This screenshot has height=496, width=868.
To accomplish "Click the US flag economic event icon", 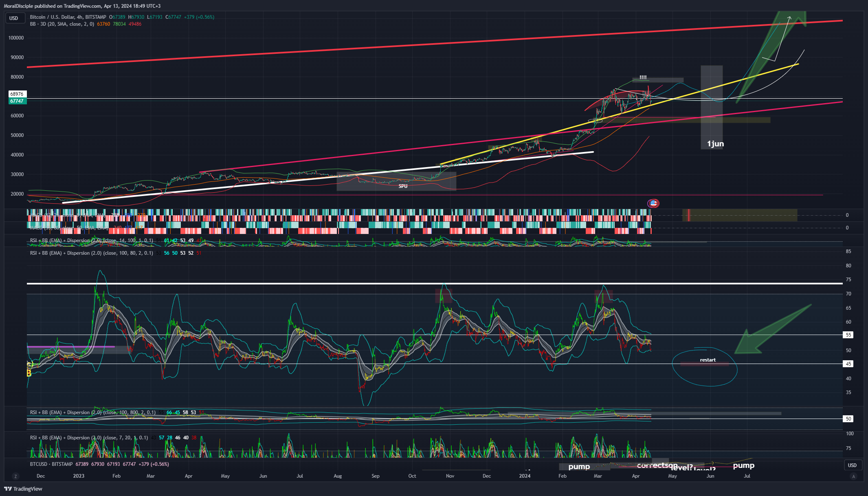I will click(x=653, y=203).
